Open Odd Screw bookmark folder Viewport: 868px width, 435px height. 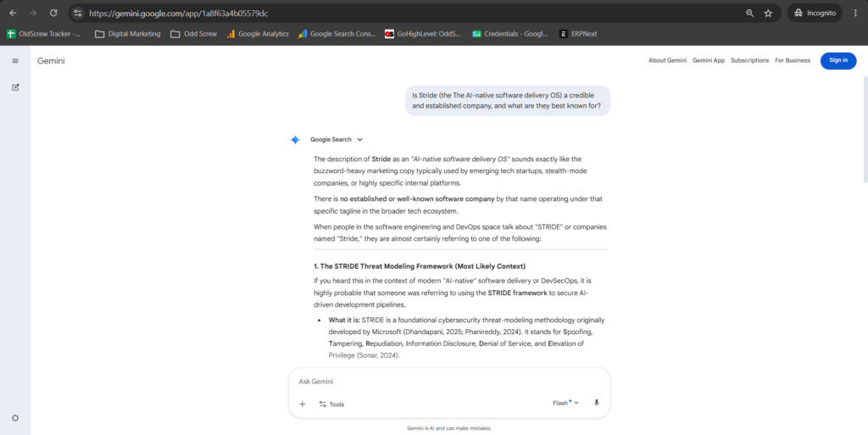point(194,34)
